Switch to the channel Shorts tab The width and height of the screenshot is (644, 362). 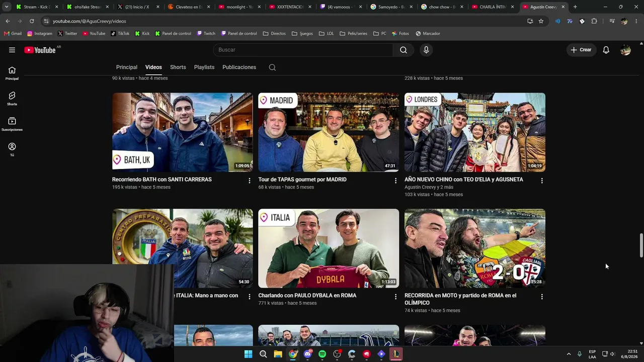click(178, 67)
